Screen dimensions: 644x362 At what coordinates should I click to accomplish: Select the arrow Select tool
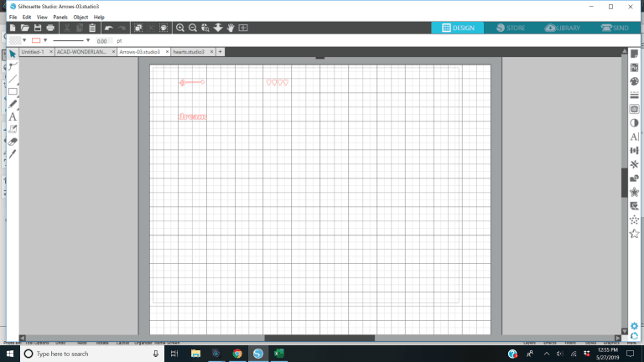pyautogui.click(x=13, y=54)
